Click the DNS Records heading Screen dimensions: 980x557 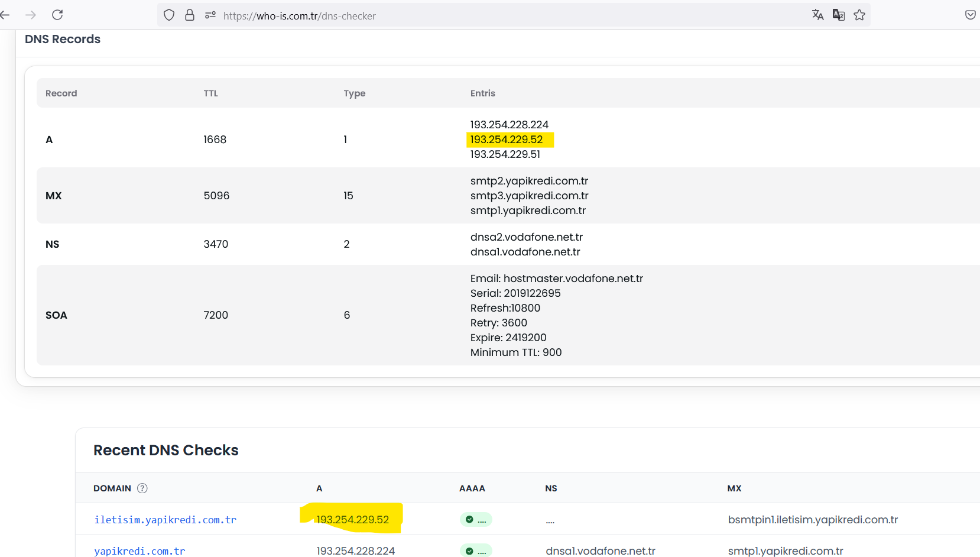pyautogui.click(x=63, y=39)
